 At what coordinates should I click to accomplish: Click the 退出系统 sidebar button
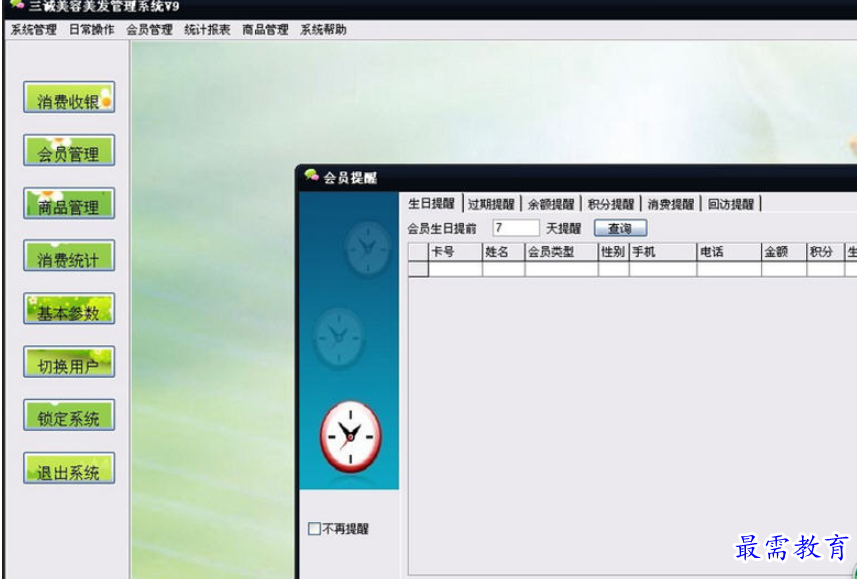coord(69,467)
